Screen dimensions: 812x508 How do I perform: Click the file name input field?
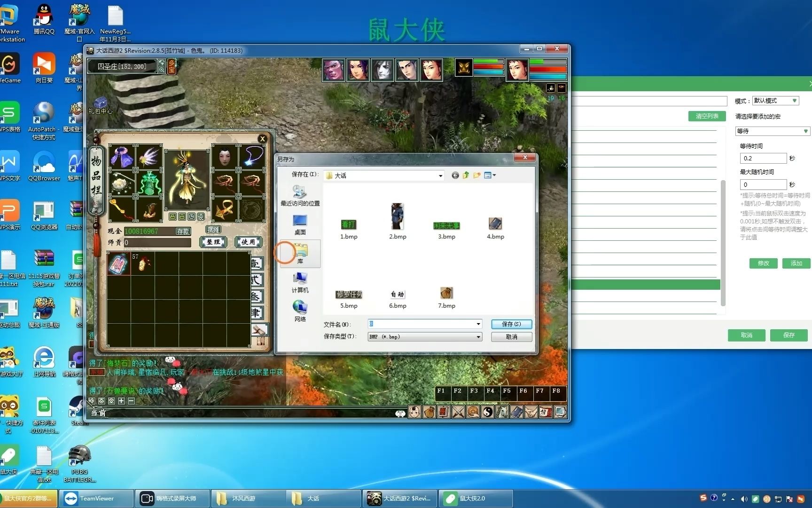(421, 324)
